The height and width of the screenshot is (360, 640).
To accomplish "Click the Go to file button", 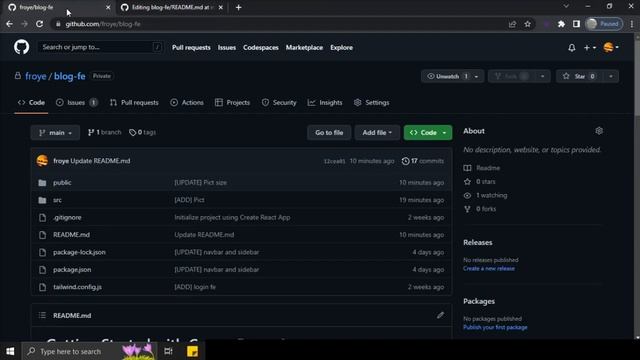I will pos(329,133).
